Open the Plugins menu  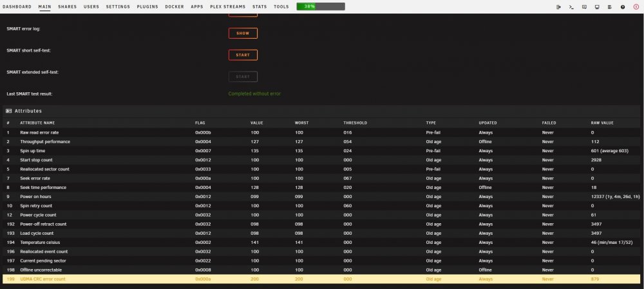coord(147,7)
